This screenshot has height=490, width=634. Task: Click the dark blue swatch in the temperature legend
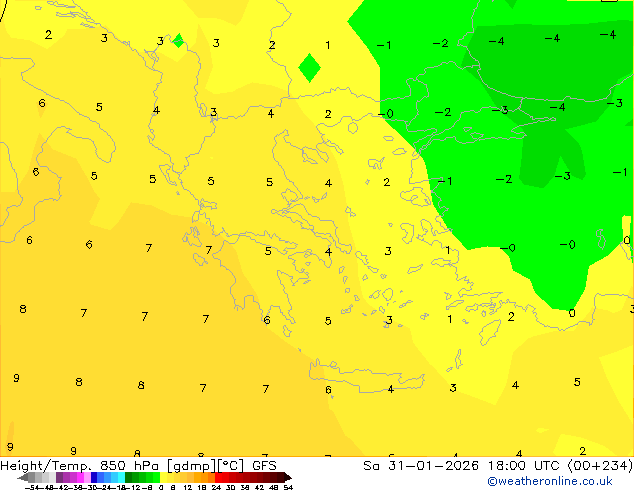point(94,477)
